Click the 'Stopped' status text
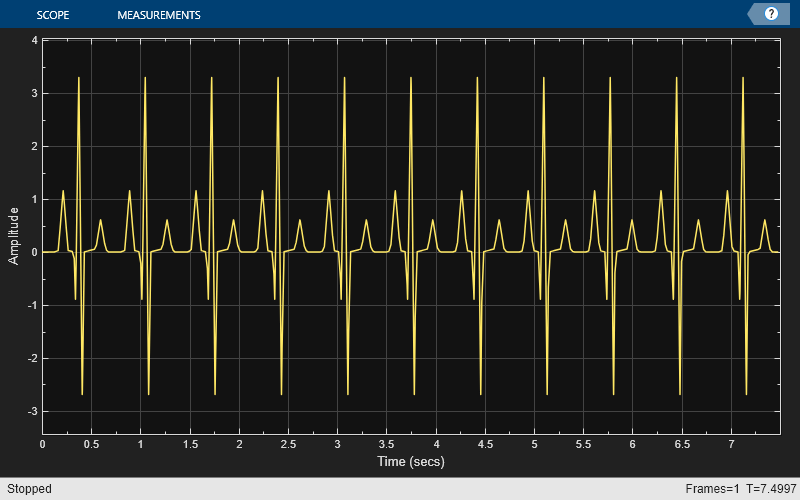The image size is (800, 500). [x=29, y=489]
